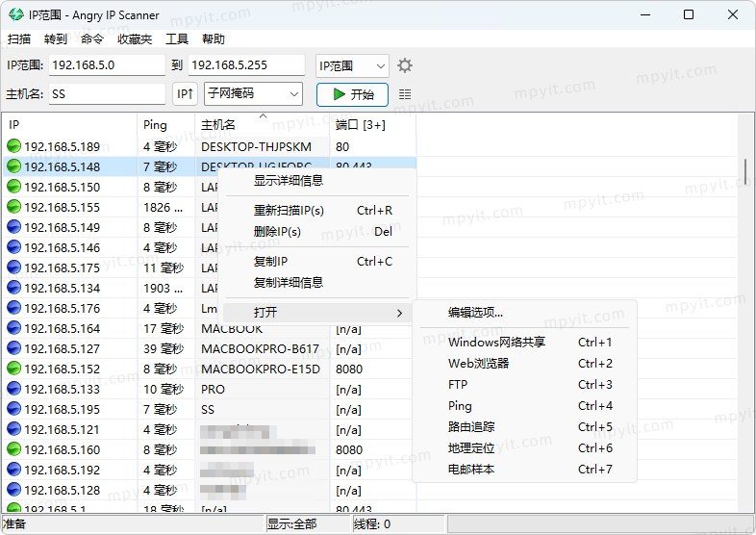This screenshot has height=535, width=756.
Task: Select blue status icon for 192.168.5.128
Action: [x=14, y=490]
